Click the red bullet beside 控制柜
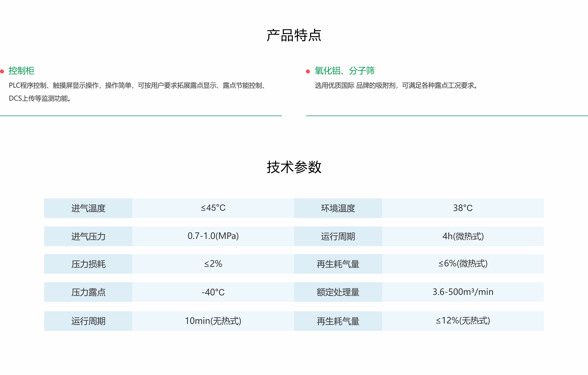The height and width of the screenshot is (375, 588). [2, 71]
